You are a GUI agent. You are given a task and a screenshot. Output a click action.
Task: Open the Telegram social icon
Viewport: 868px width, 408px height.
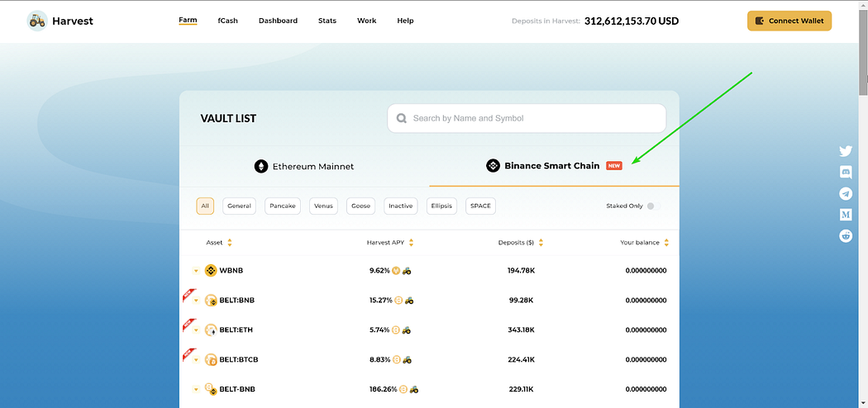click(846, 193)
